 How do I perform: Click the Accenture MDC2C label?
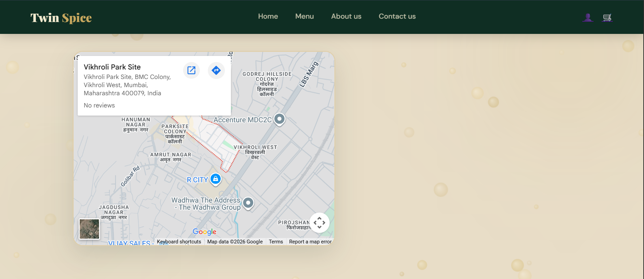(242, 120)
